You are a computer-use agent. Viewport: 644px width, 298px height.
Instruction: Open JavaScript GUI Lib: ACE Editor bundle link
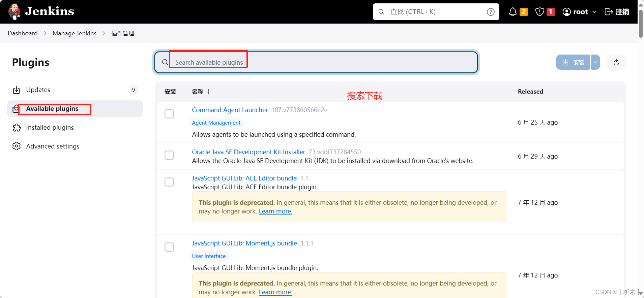[x=244, y=178]
